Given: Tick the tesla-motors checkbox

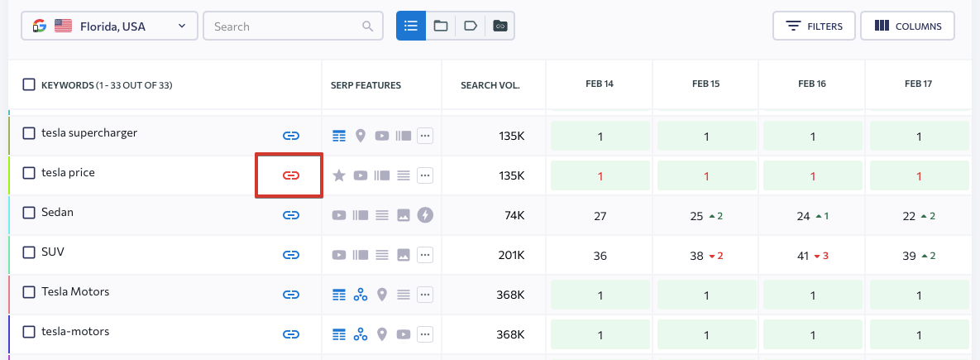Looking at the screenshot, I should click(x=29, y=332).
